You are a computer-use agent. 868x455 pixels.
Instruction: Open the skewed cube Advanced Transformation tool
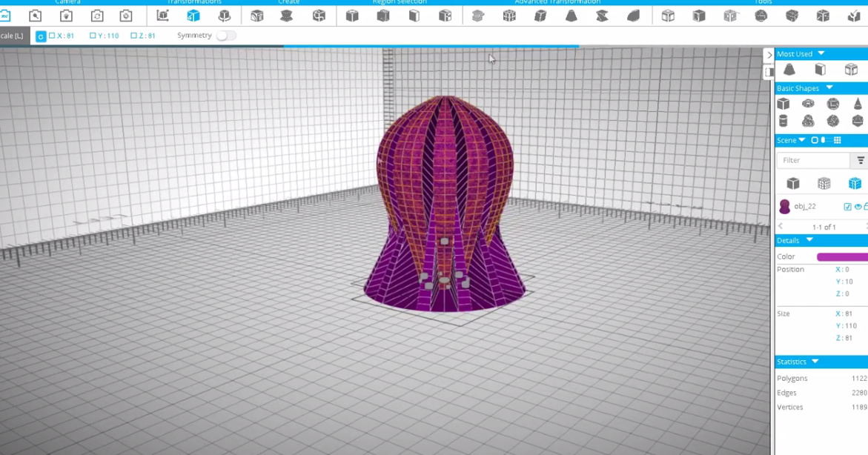[540, 16]
